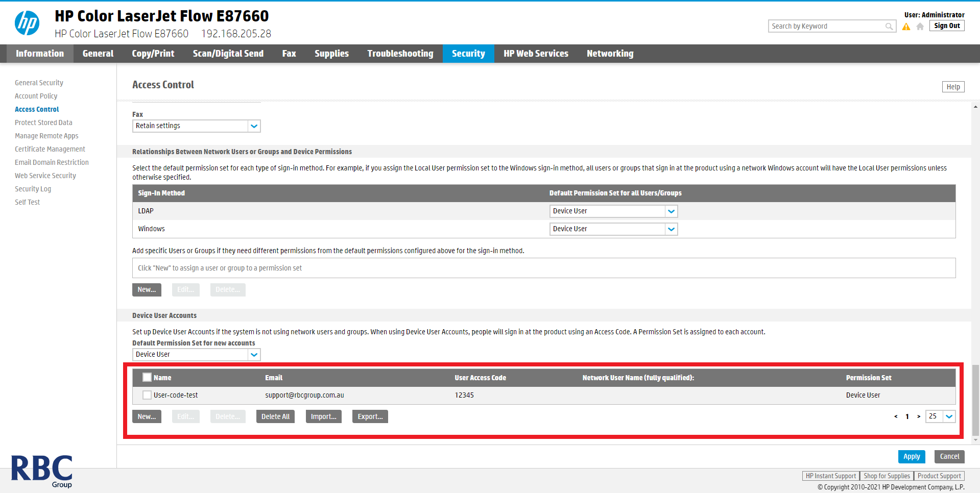Open the Fax settings dropdown
The image size is (980, 493).
(254, 126)
